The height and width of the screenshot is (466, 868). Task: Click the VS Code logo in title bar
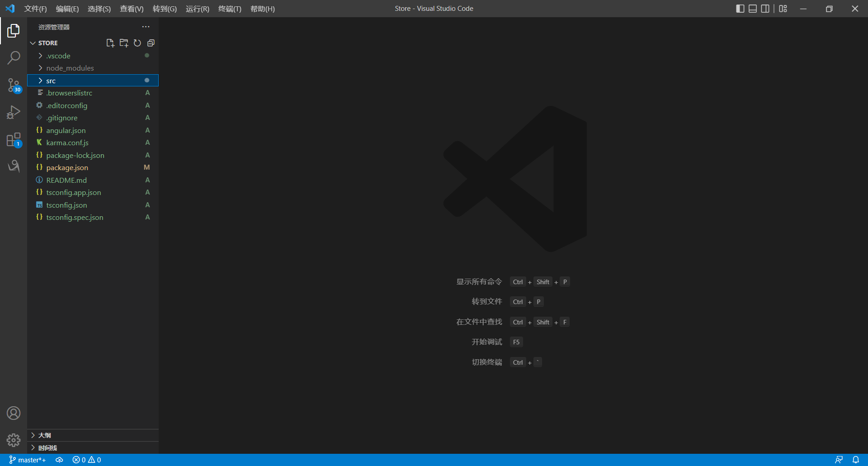coord(10,9)
